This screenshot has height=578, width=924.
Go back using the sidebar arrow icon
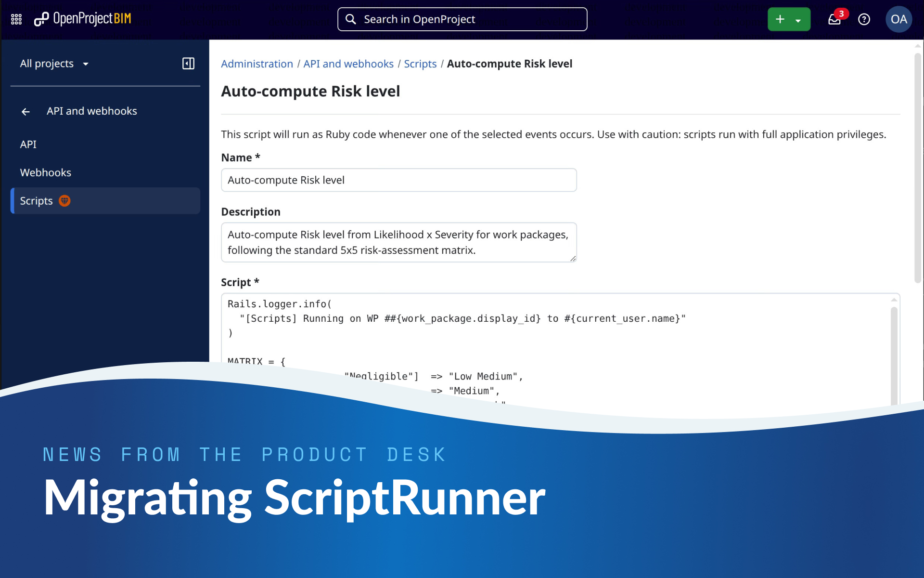[x=26, y=112]
